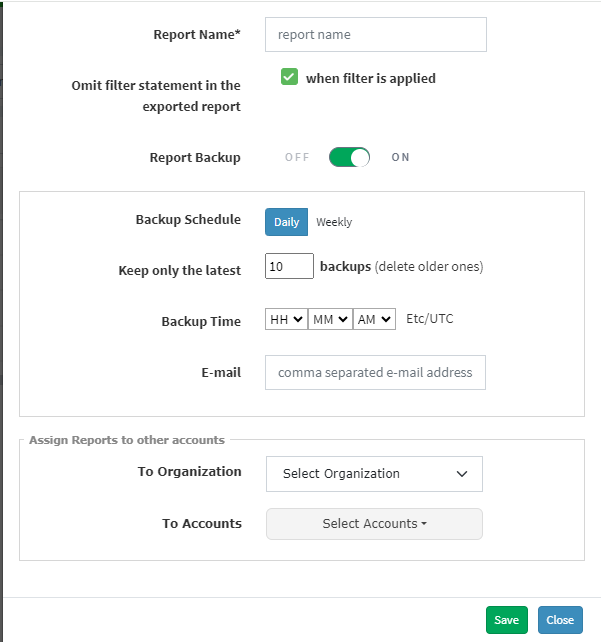Click the 'when filter is applied' label
This screenshot has width=601, height=642.
371,78
